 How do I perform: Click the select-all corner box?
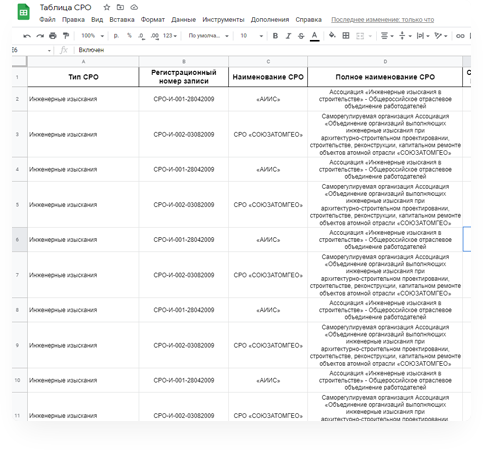[x=19, y=61]
